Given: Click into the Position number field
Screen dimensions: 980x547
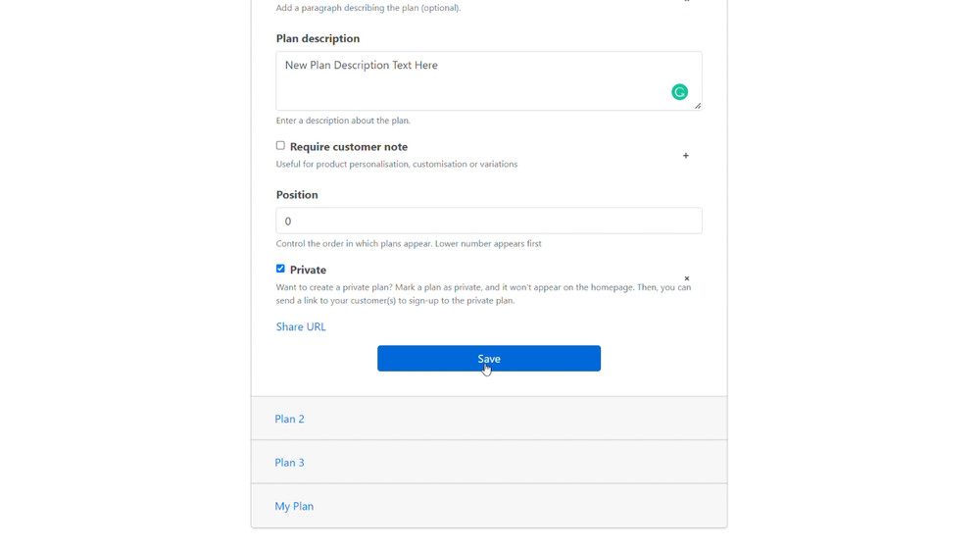Looking at the screenshot, I should pyautogui.click(x=489, y=221).
